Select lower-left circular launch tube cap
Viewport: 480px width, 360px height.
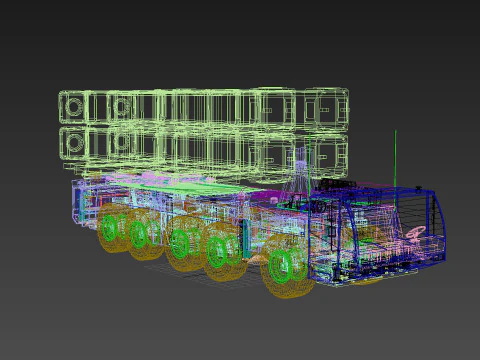pos(74,142)
